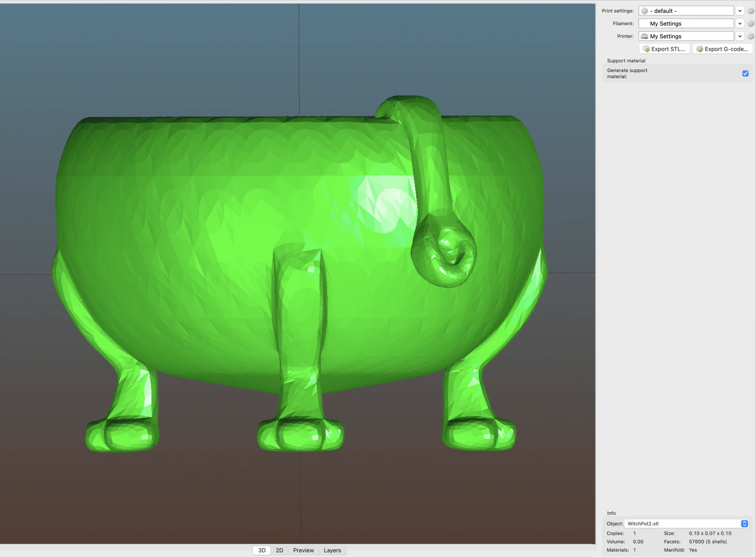756x558 pixels.
Task: Click the Facets value 57600 (5 shells)
Action: (708, 542)
